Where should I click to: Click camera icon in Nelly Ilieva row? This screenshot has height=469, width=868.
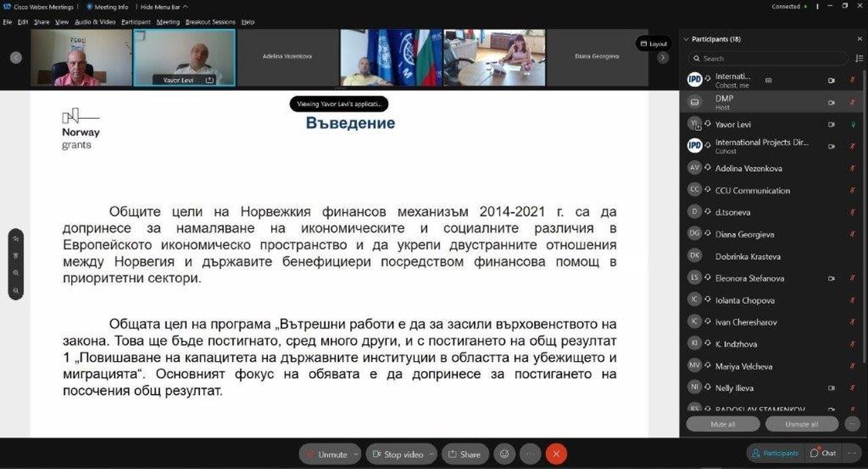pos(831,388)
